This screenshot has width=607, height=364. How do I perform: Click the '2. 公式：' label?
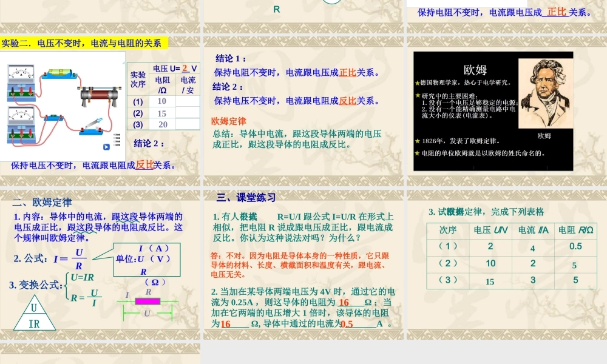(x=31, y=258)
